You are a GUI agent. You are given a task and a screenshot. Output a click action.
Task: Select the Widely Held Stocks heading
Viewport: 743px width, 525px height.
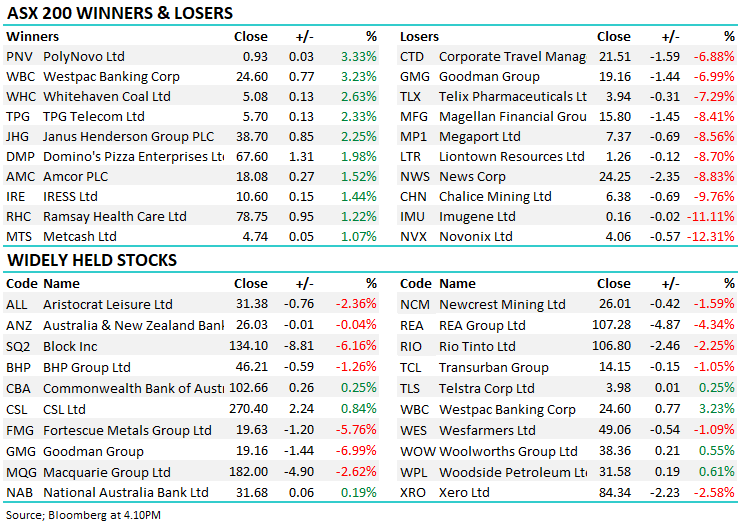[92, 261]
